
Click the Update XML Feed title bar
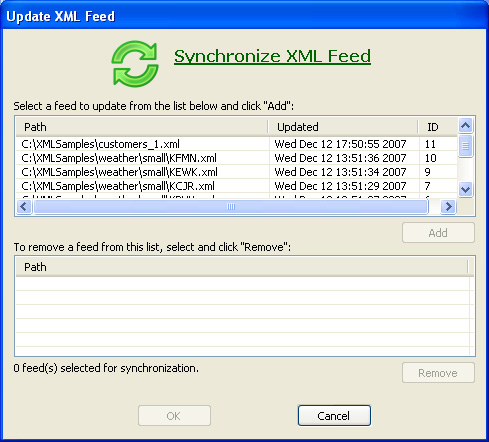(244, 16)
